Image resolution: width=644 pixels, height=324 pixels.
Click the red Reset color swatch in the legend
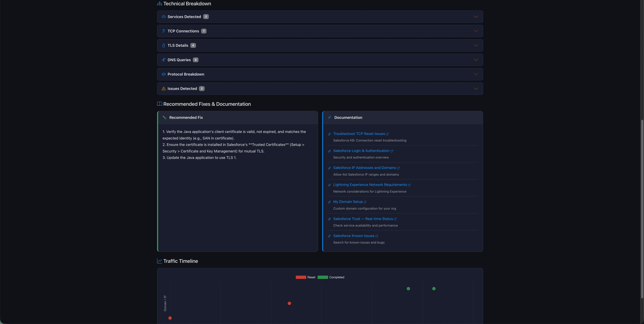click(301, 277)
